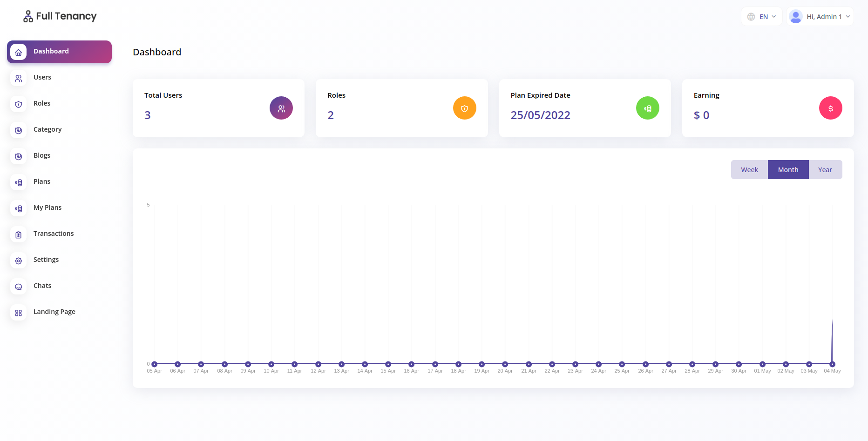The image size is (868, 441).
Task: Click the Dashboard sidebar button
Action: [59, 52]
